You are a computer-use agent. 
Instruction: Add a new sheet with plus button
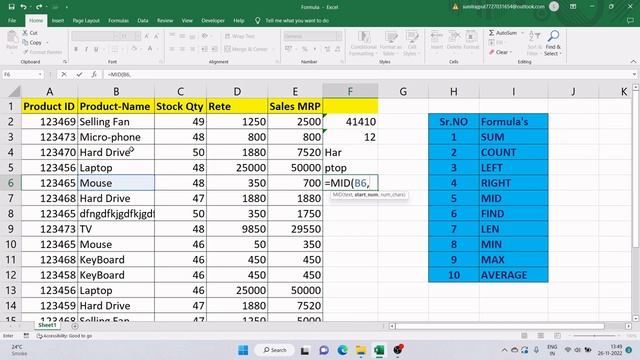pyautogui.click(x=75, y=326)
